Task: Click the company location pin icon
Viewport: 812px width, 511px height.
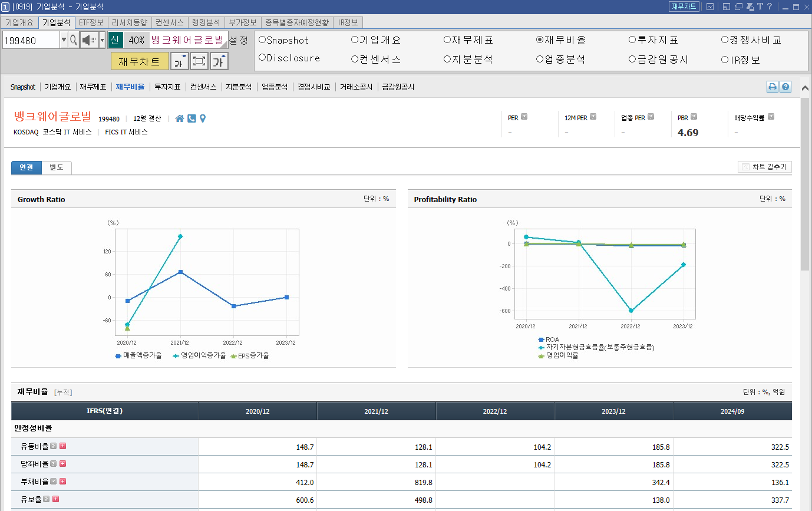Action: click(203, 118)
